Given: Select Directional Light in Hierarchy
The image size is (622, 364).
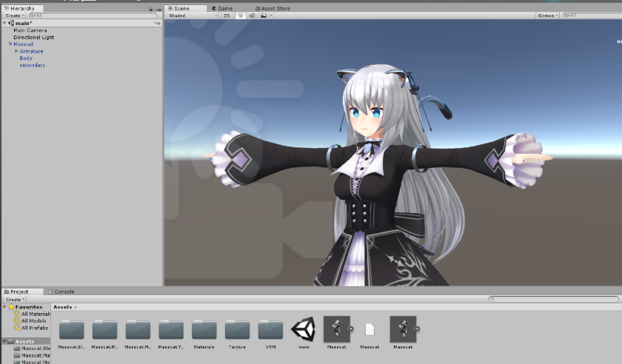Looking at the screenshot, I should point(34,37).
